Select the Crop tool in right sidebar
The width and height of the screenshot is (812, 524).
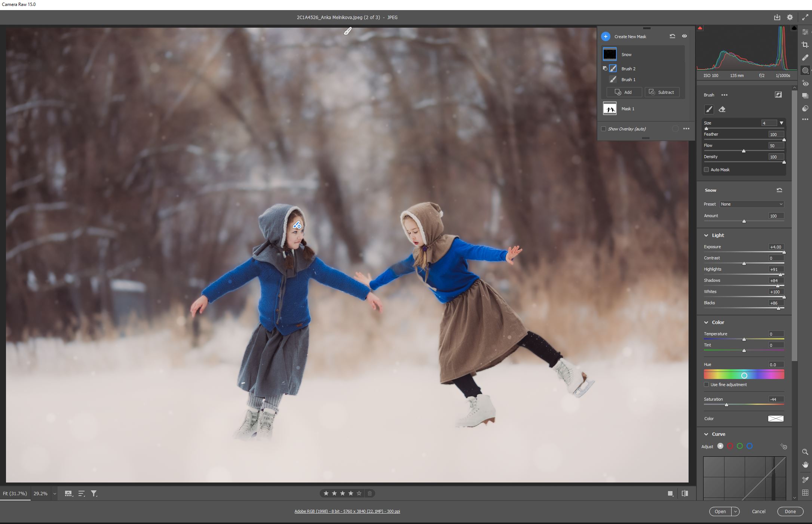coord(805,45)
